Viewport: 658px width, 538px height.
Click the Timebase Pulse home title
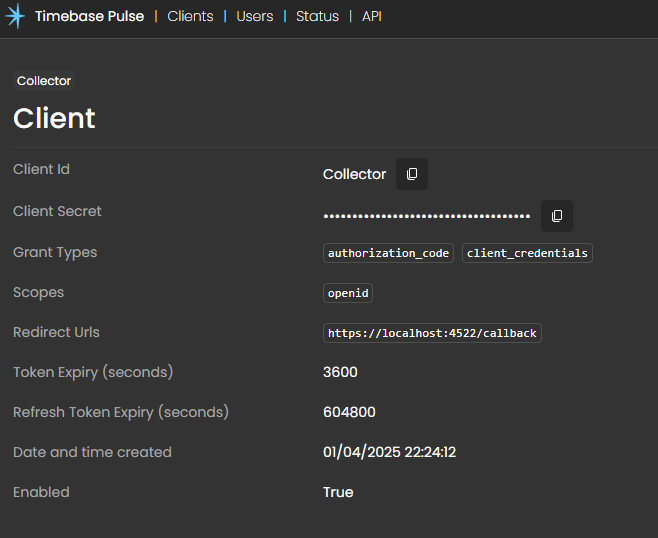[89, 17]
